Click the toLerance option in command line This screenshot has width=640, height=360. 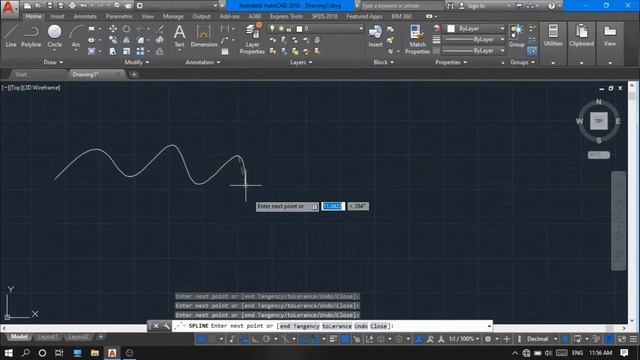click(x=337, y=326)
